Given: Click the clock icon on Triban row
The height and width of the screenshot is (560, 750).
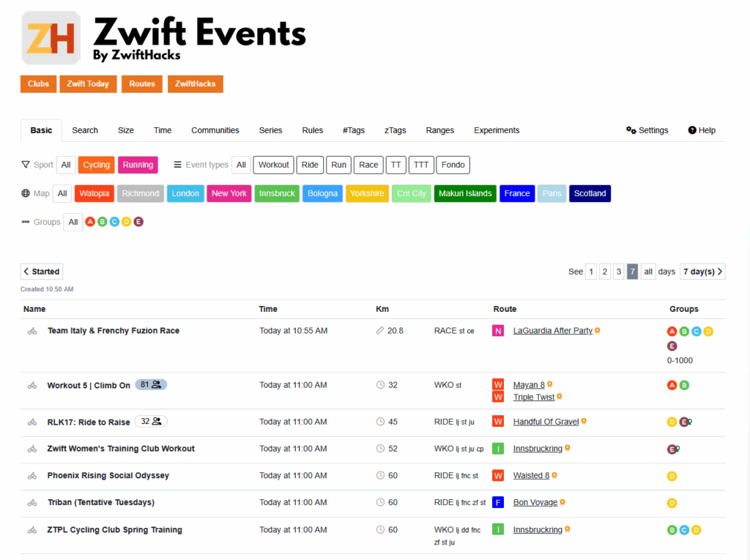Looking at the screenshot, I should tap(380, 502).
